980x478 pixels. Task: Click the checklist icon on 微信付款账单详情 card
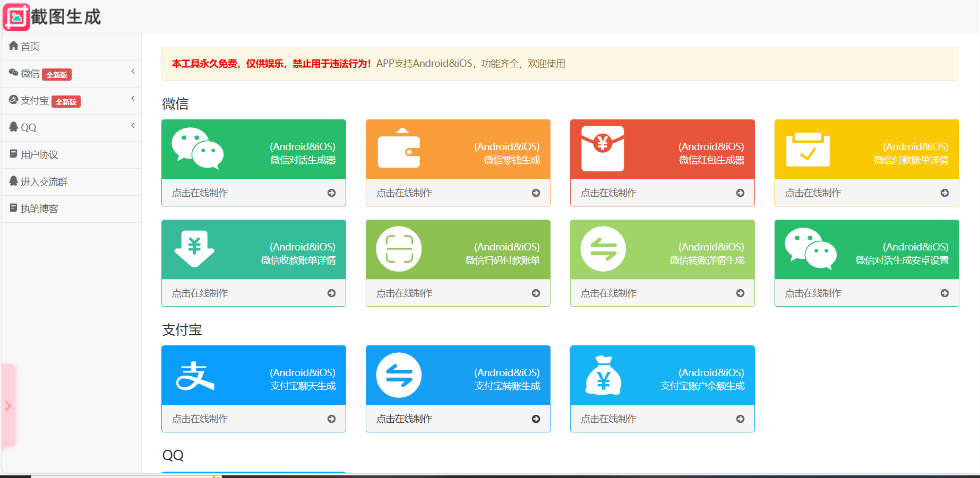(x=807, y=149)
